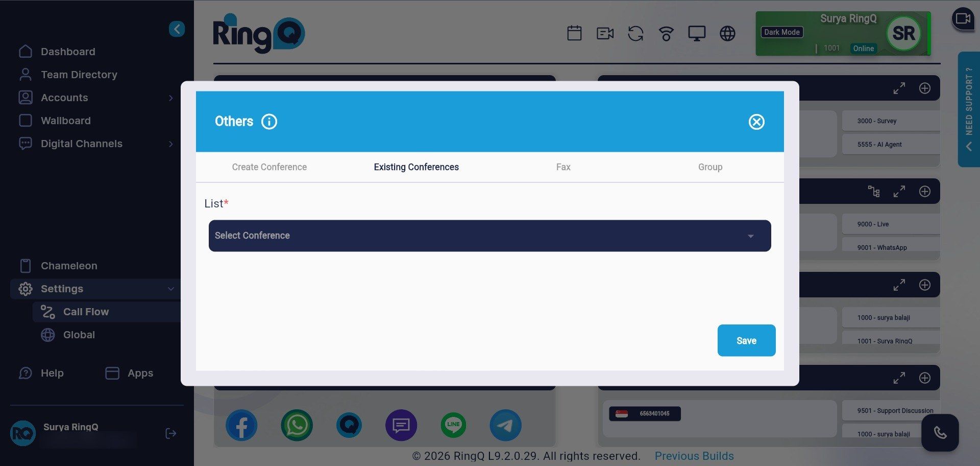Open the Facebook channel icon

(x=241, y=425)
